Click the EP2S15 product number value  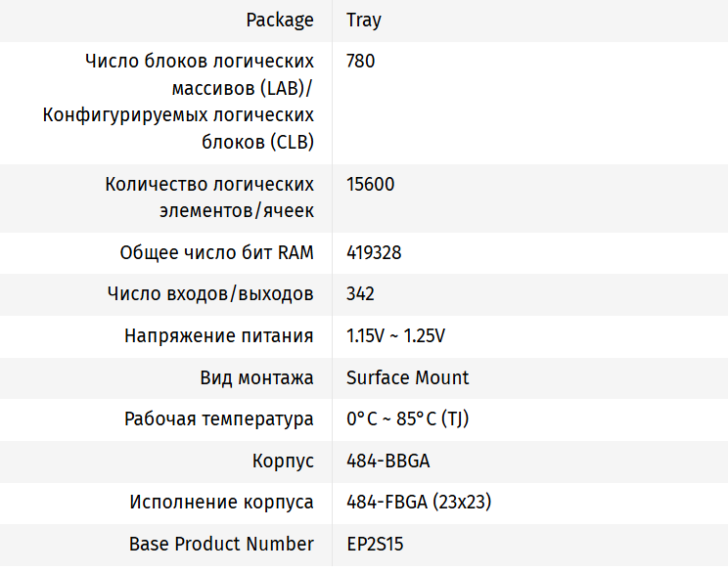(x=375, y=544)
